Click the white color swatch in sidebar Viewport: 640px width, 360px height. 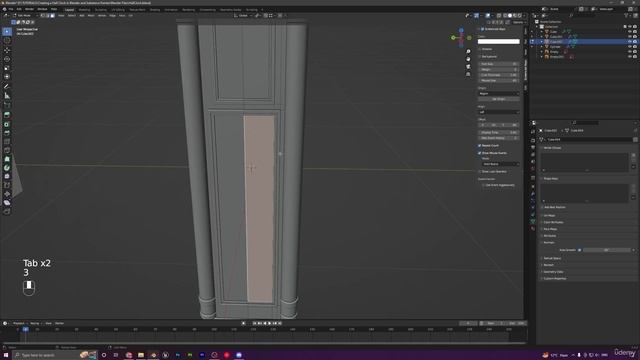pyautogui.click(x=498, y=42)
